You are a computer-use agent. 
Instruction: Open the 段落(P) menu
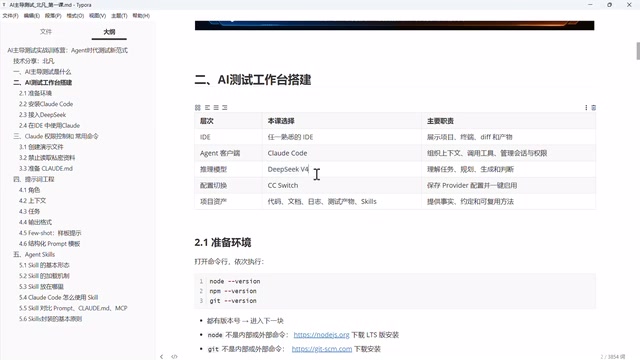click(53, 16)
